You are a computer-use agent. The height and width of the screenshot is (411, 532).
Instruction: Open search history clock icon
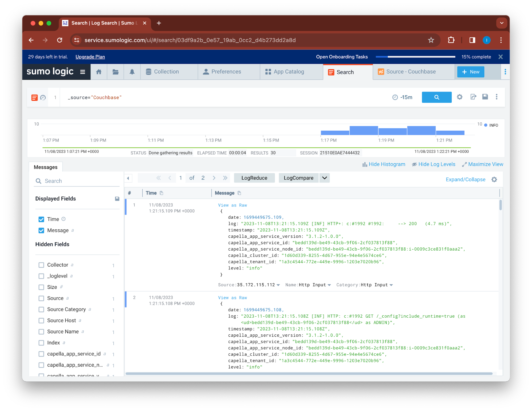pyautogui.click(x=43, y=98)
